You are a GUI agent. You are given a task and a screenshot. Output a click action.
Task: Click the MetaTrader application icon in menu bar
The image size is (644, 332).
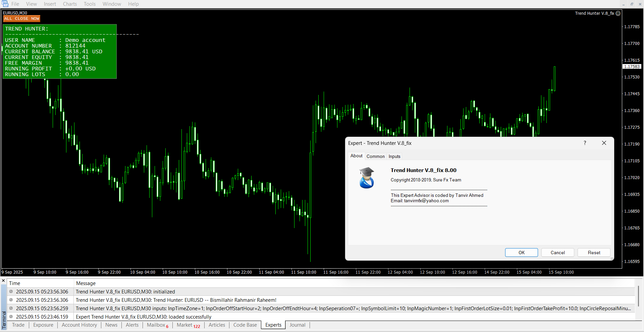(5, 4)
